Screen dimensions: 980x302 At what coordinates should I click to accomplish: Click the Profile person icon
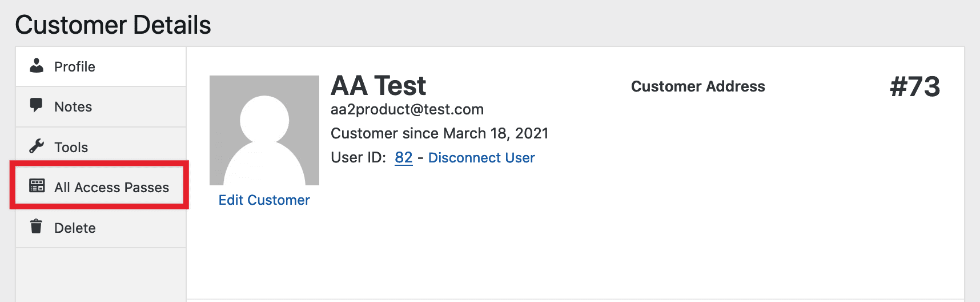click(x=37, y=66)
